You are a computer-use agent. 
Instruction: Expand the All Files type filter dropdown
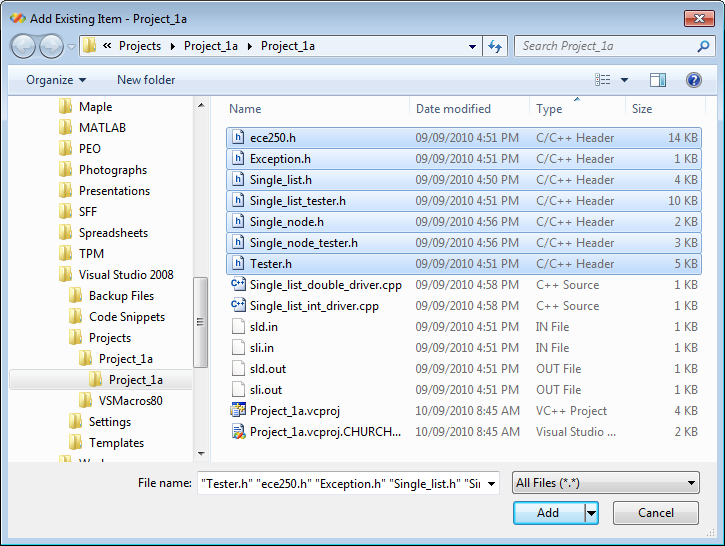605,484
